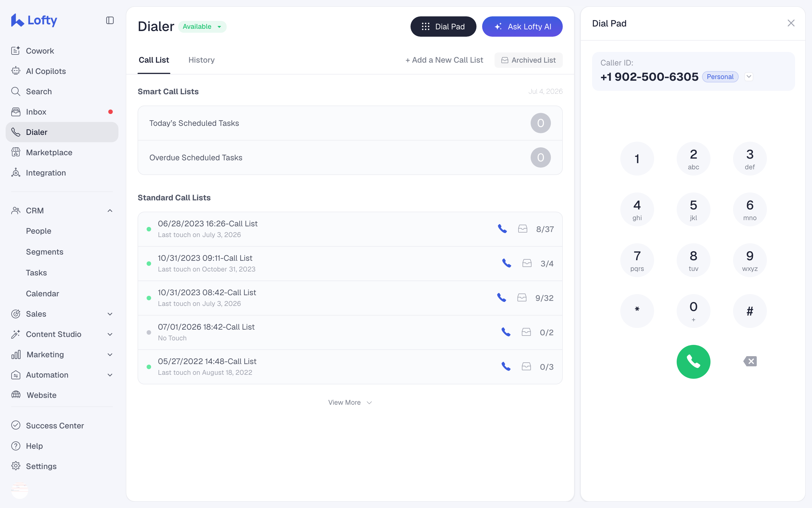
Task: Dial digit 6 mno on keypad
Action: (x=750, y=209)
